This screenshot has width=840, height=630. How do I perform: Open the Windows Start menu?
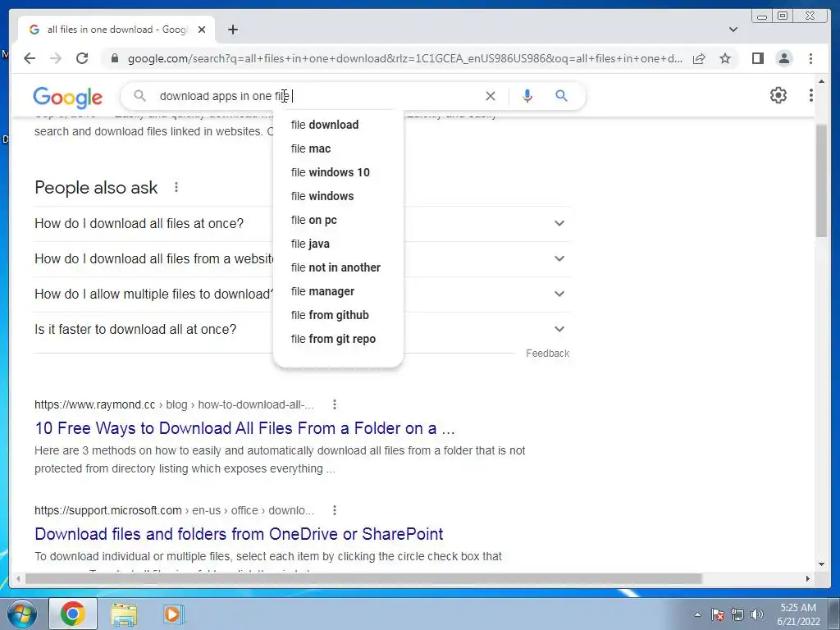pyautogui.click(x=21, y=614)
